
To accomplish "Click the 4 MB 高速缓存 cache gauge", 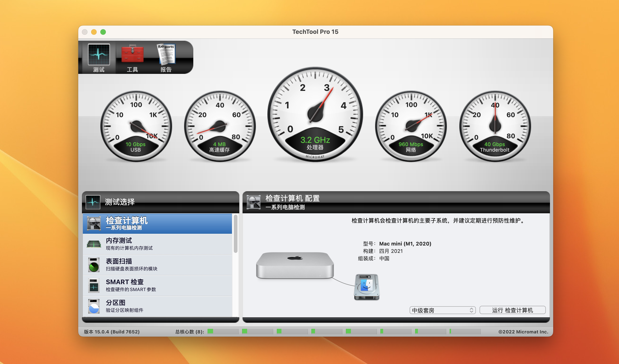I will pos(220,126).
